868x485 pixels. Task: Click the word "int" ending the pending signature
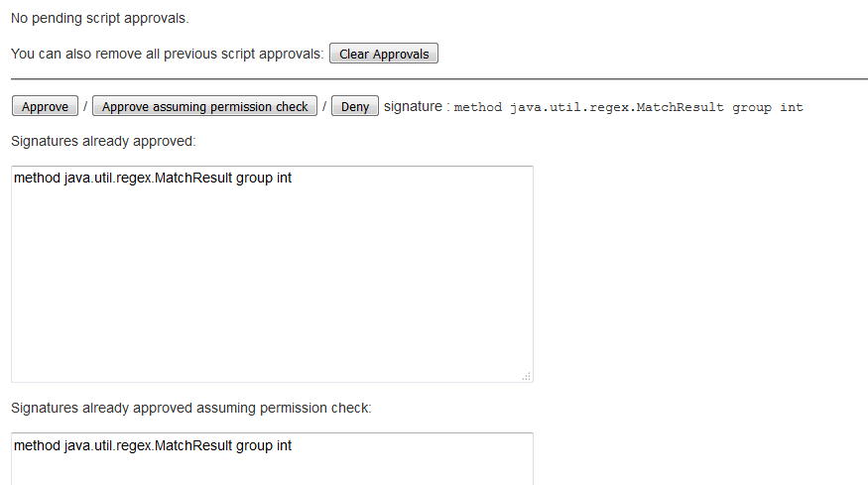click(792, 107)
